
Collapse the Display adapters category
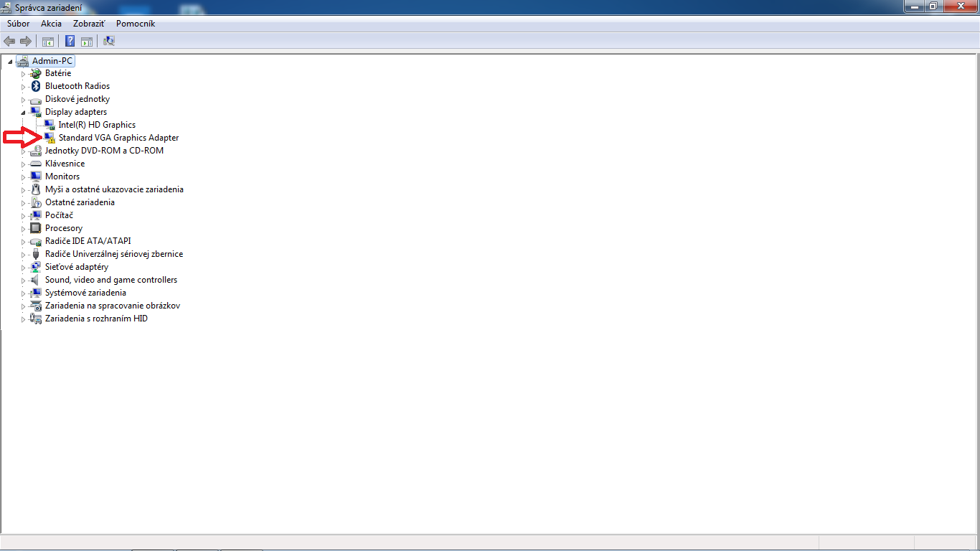[23, 113]
